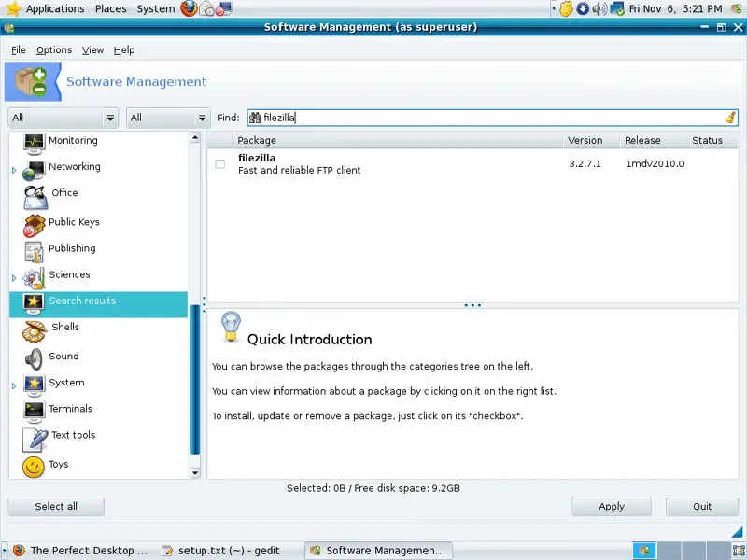Switch to The Perfect Desktop Firefox taskbar window
Viewport: 747px width, 560px height.
pos(80,551)
